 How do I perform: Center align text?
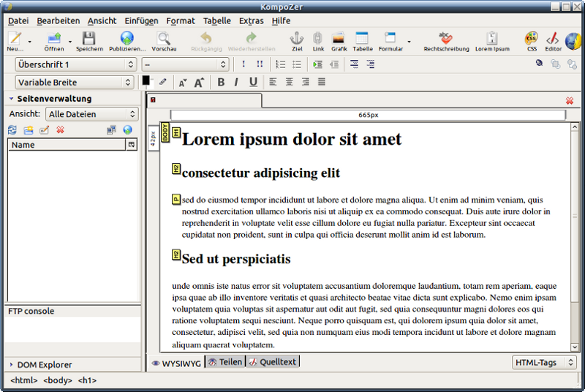point(289,82)
